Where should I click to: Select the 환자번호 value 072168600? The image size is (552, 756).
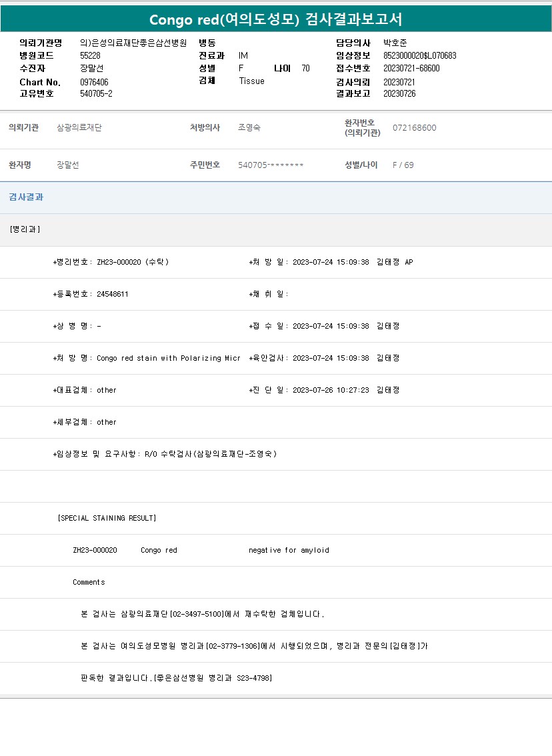[414, 127]
